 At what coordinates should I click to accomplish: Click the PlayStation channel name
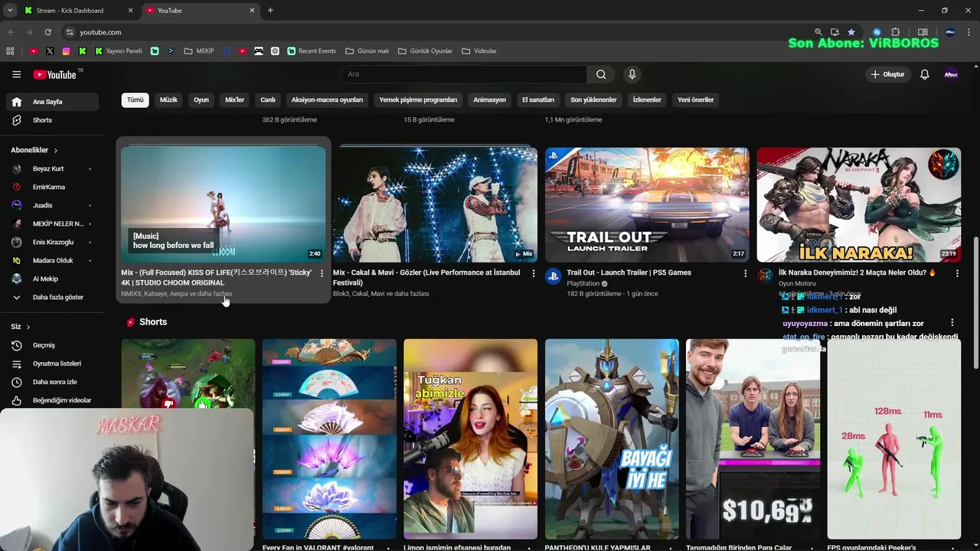pyautogui.click(x=583, y=283)
